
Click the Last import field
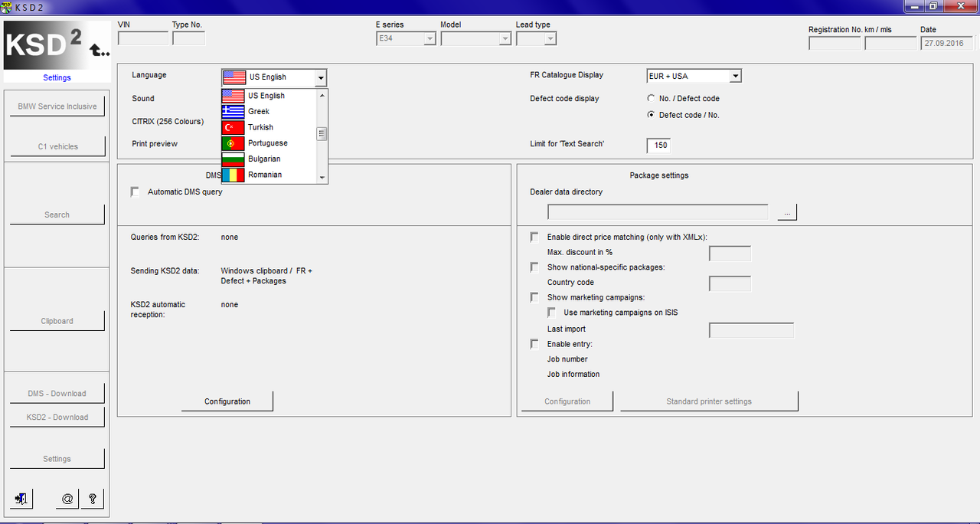pyautogui.click(x=751, y=330)
